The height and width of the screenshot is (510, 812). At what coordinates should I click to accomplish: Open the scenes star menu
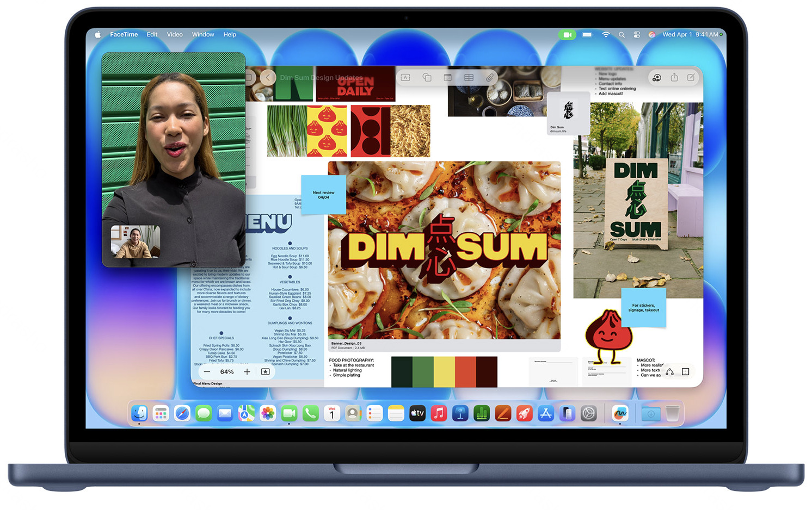coord(265,372)
